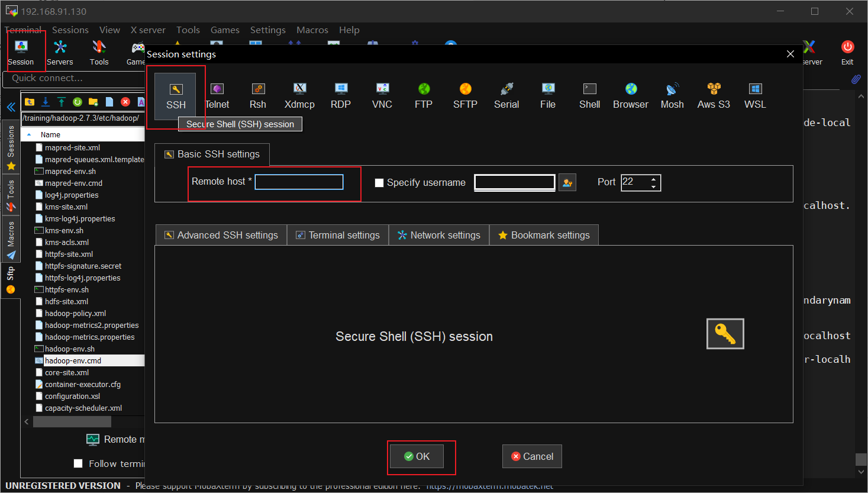Select the Rsh session type
Image resolution: width=868 pixels, height=493 pixels.
pos(258,96)
